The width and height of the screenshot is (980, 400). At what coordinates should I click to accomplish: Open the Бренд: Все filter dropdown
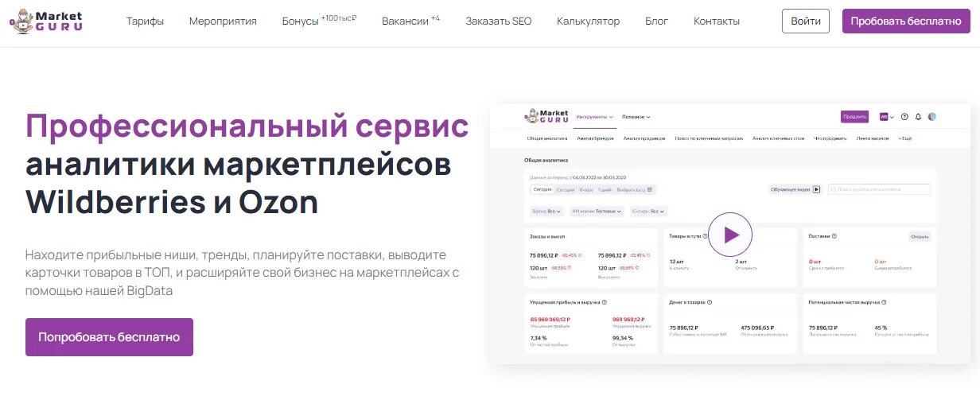point(546,211)
